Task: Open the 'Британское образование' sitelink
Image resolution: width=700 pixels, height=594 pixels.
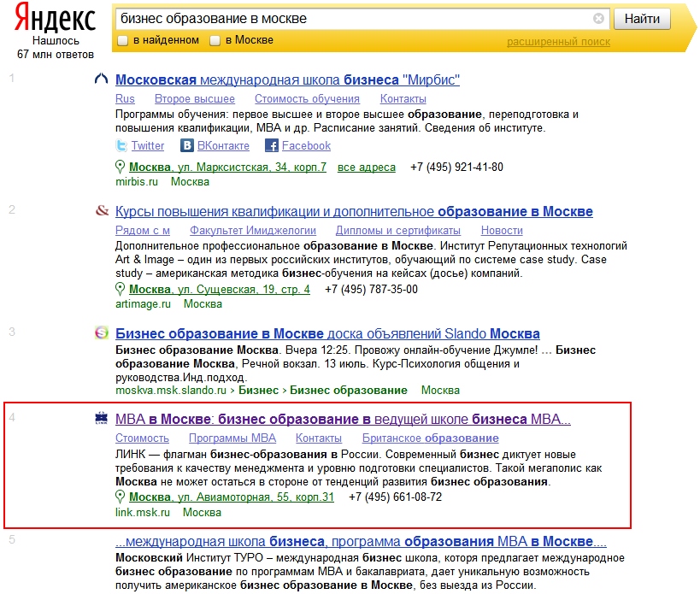Action: [431, 438]
